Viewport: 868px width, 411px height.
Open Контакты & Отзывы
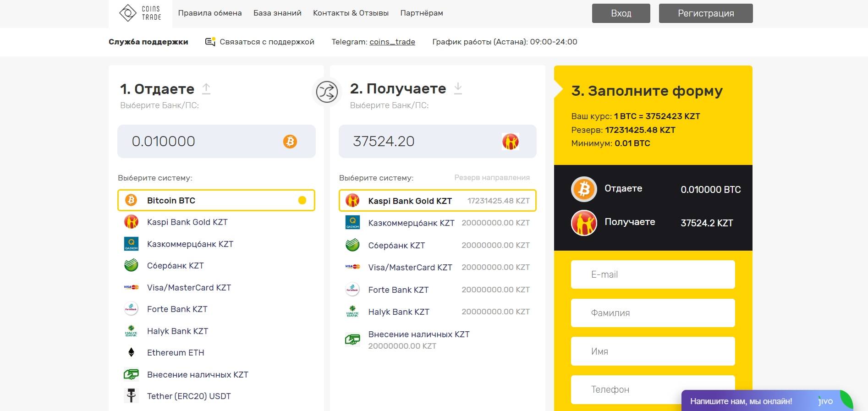[351, 13]
